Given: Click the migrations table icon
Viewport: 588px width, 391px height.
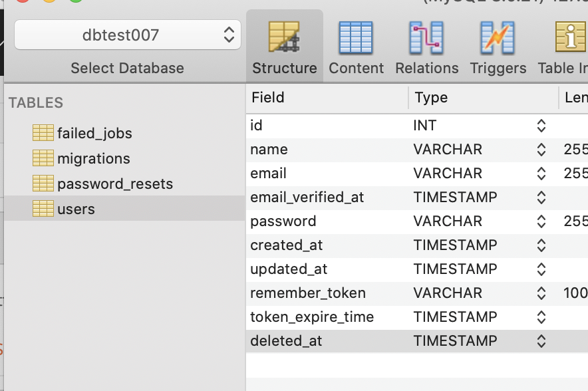Looking at the screenshot, I should 43,158.
